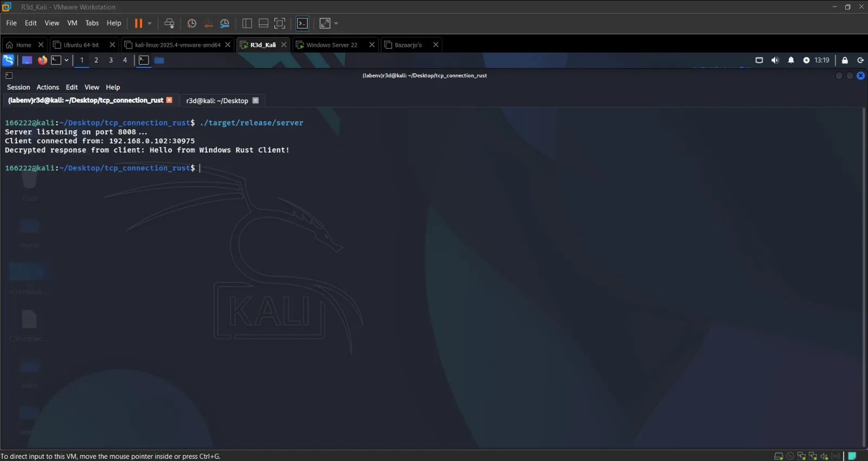Open the VM menu
Viewport: 868px width, 461px height.
[x=72, y=23]
